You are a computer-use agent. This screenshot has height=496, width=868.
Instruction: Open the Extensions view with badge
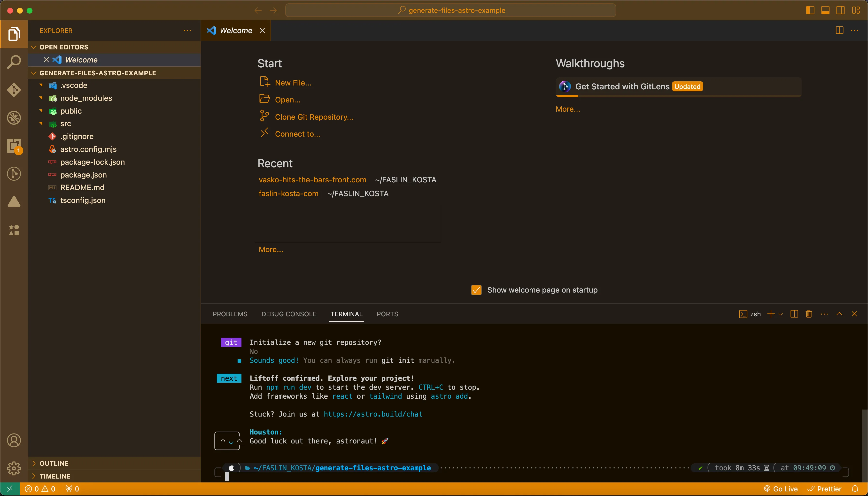pos(14,146)
